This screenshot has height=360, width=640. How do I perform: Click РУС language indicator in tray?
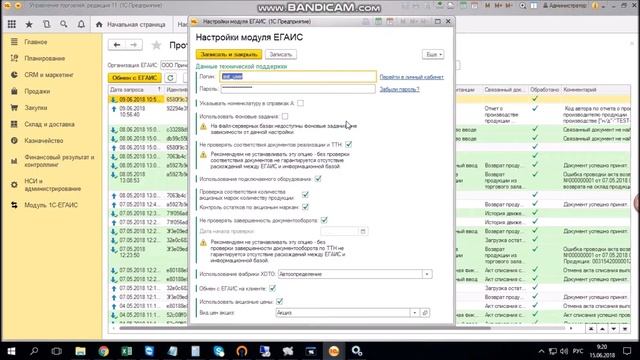(x=578, y=351)
